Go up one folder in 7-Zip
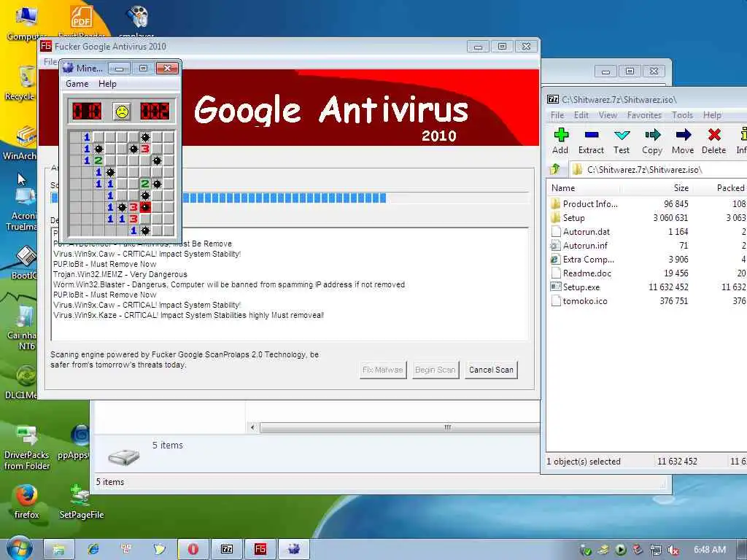This screenshot has height=560, width=747. pos(555,169)
